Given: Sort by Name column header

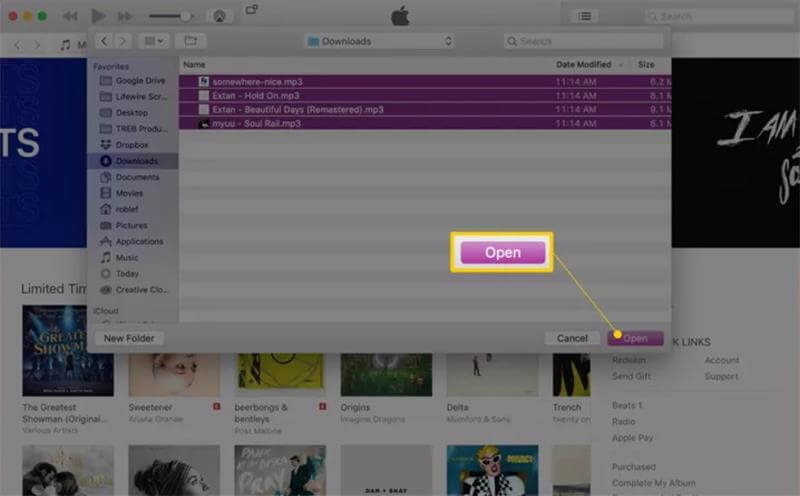Looking at the screenshot, I should pos(194,64).
